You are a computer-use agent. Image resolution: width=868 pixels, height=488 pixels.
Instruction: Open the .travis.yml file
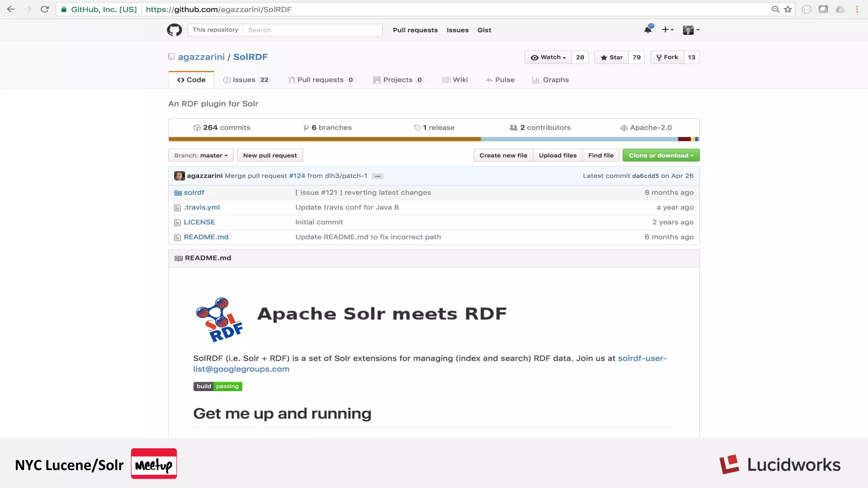pos(202,207)
